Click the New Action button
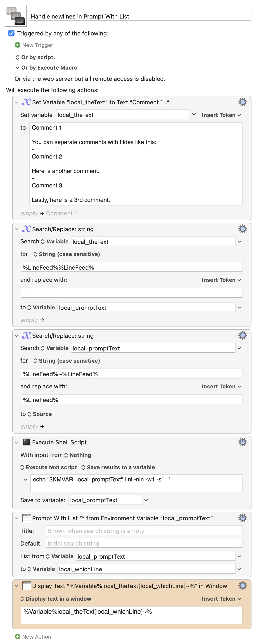 click(x=33, y=637)
